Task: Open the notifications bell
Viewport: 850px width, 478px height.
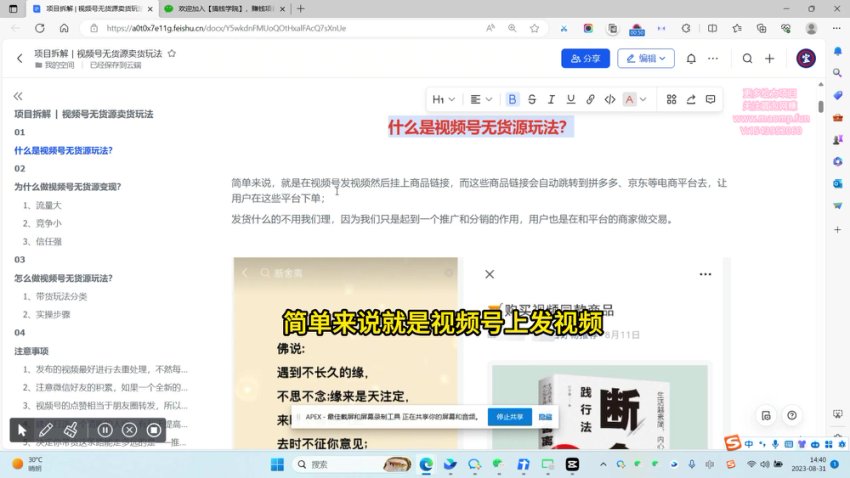Action: point(691,59)
